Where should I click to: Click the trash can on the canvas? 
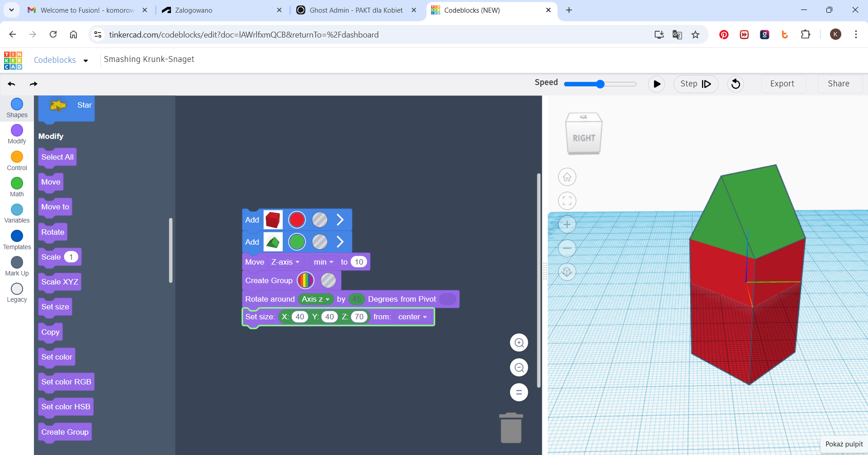click(511, 428)
